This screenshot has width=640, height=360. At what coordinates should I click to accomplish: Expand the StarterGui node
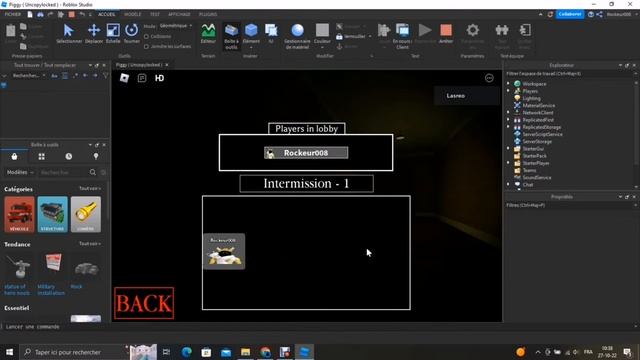(508, 149)
